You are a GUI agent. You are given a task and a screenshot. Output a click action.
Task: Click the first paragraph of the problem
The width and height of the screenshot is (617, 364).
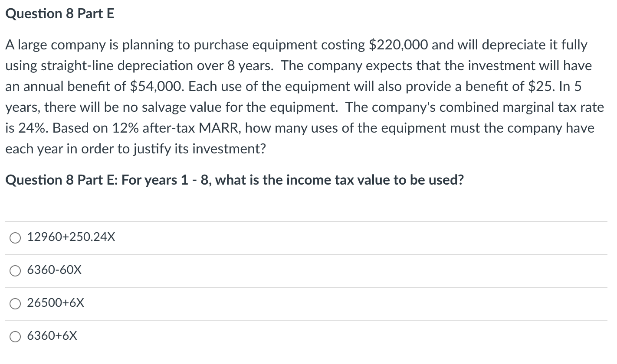pos(304,96)
